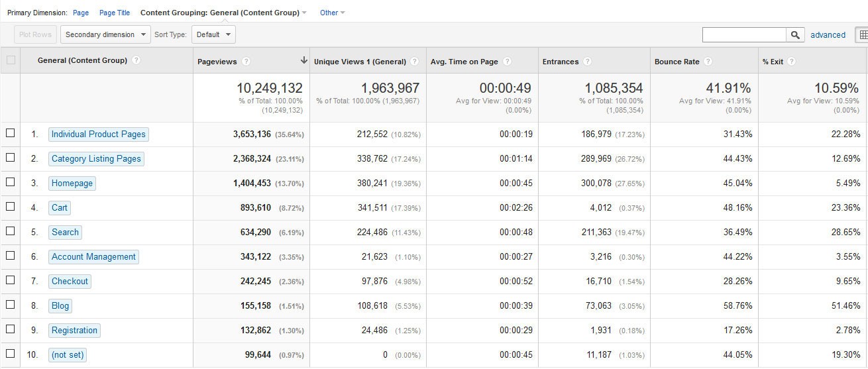Check the box for Cart row

tap(10, 207)
